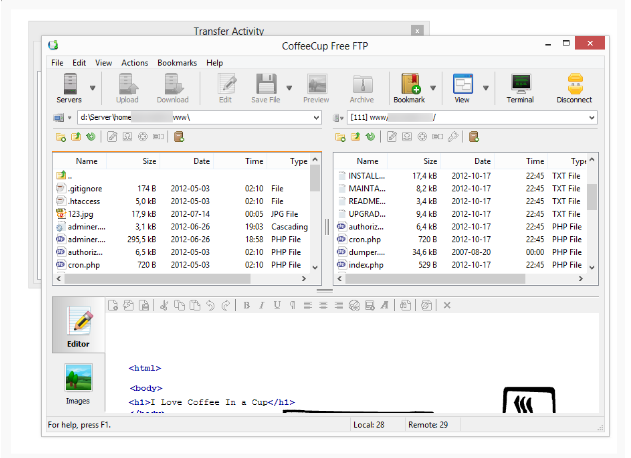Disconnect from the server
This screenshot has height=458, width=631.
pyautogui.click(x=574, y=88)
